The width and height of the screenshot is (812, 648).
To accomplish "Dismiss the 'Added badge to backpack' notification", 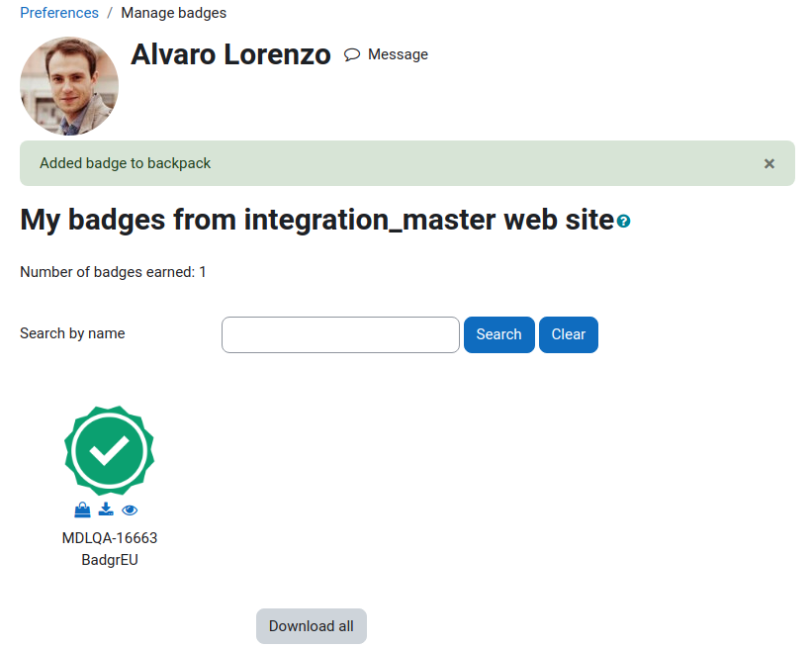I will tap(769, 163).
